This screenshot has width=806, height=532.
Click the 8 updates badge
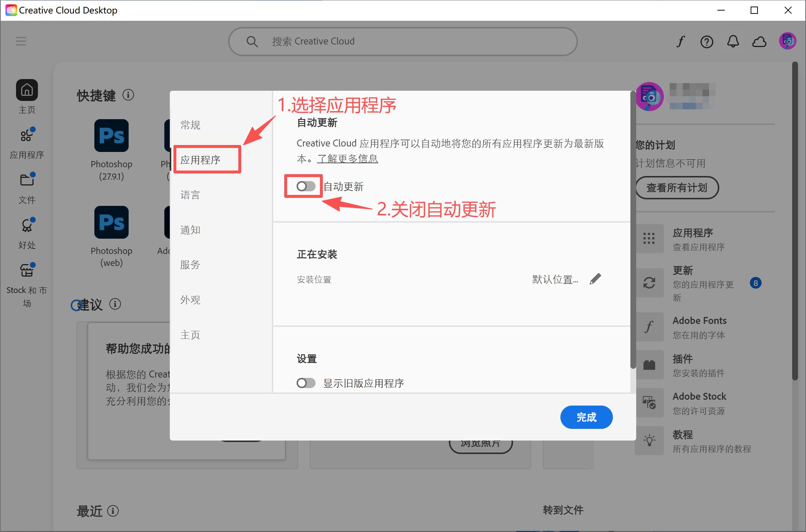click(756, 283)
